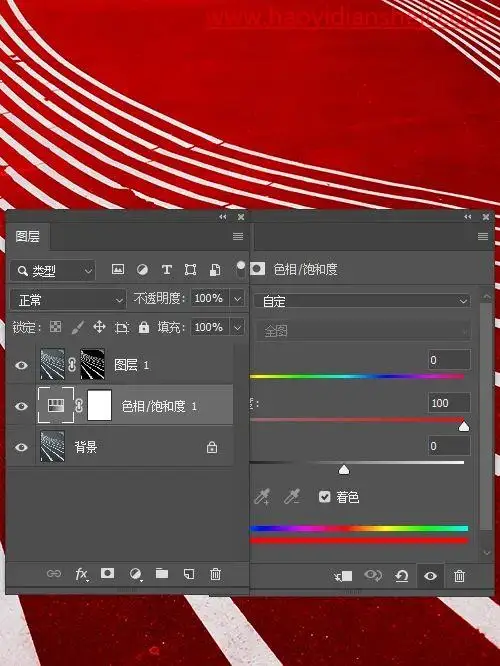Filter layers by adjustment layer icon
This screenshot has height=666, width=500.
point(142,270)
